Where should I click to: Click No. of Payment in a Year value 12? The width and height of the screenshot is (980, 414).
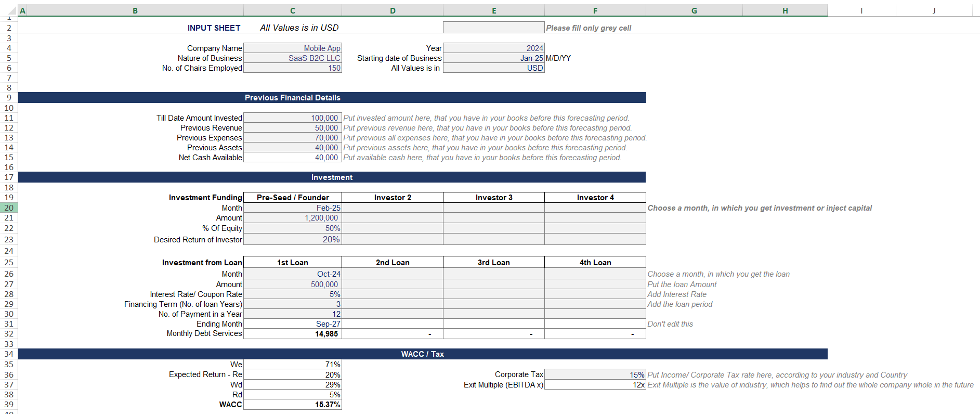click(x=293, y=314)
